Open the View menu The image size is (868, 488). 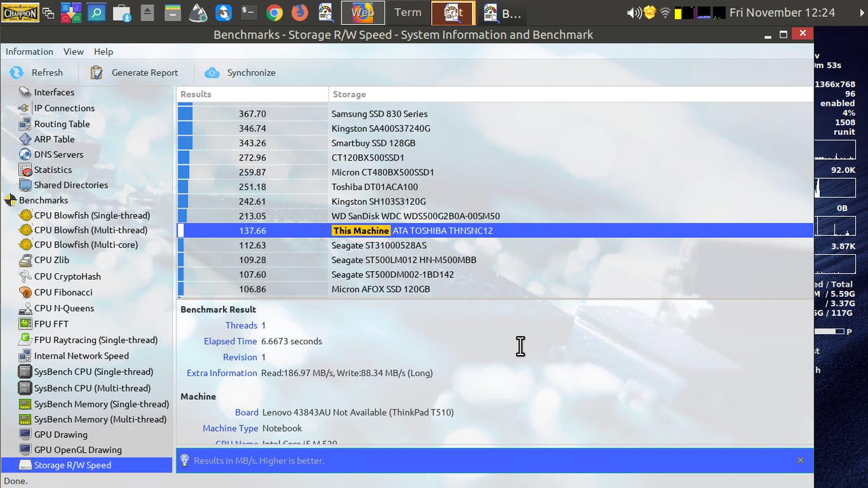73,52
